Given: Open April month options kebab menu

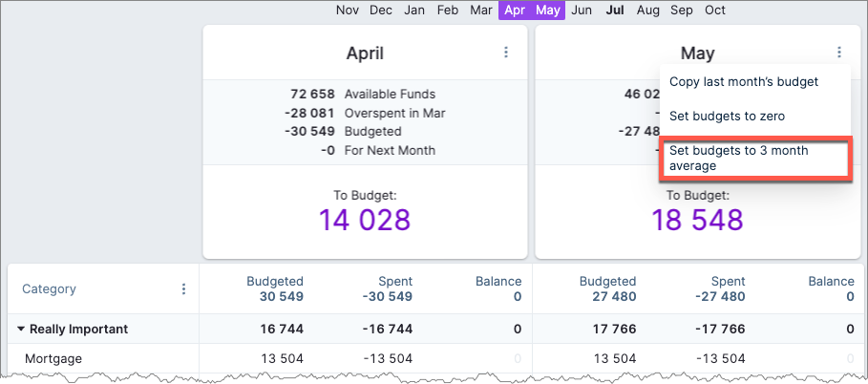Looking at the screenshot, I should click(x=506, y=53).
